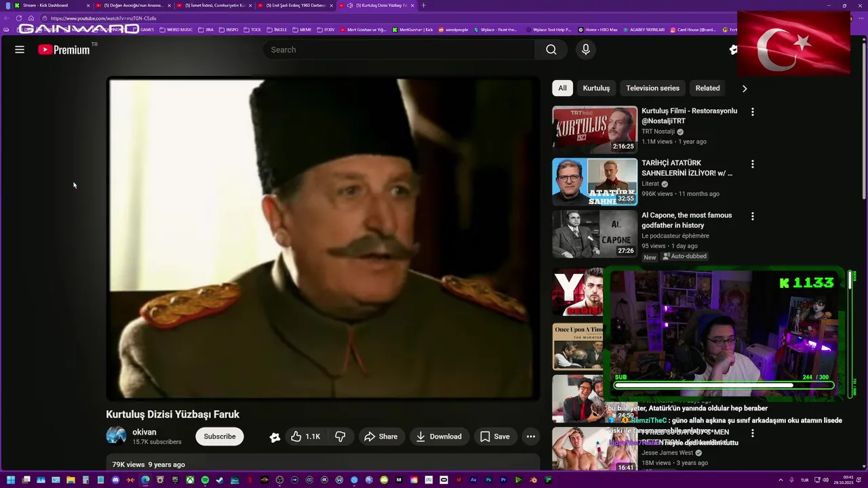Click the search magnifier button
868x488 pixels.
coord(551,49)
